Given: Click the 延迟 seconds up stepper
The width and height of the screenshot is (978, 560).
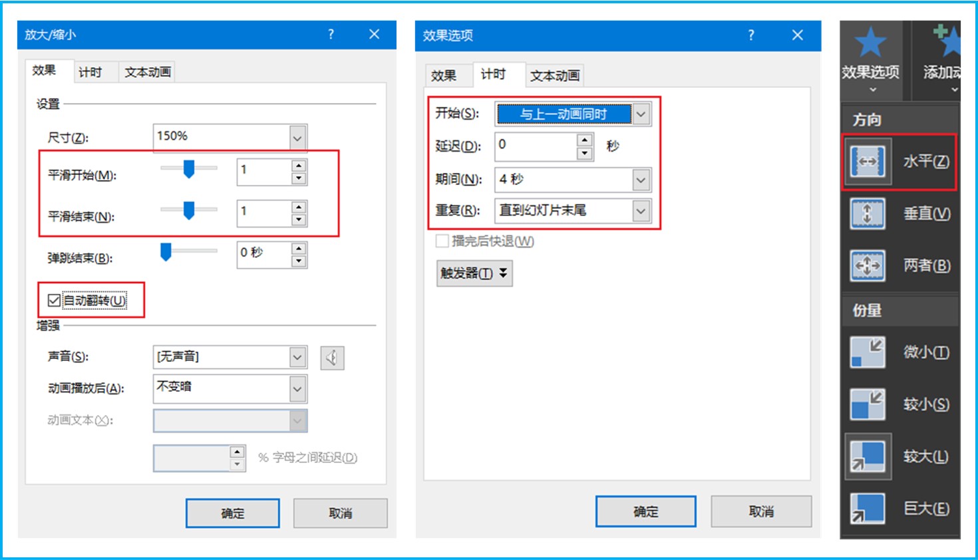Looking at the screenshot, I should (584, 138).
